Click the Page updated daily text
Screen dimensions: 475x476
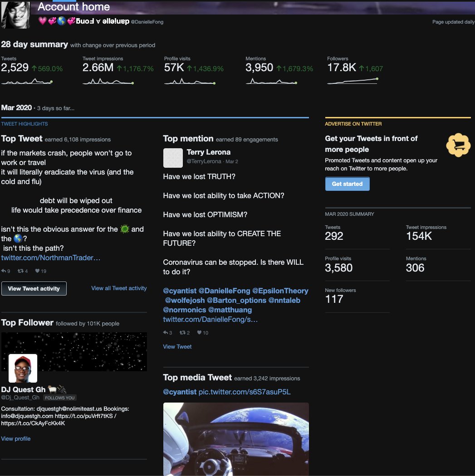[x=453, y=22]
